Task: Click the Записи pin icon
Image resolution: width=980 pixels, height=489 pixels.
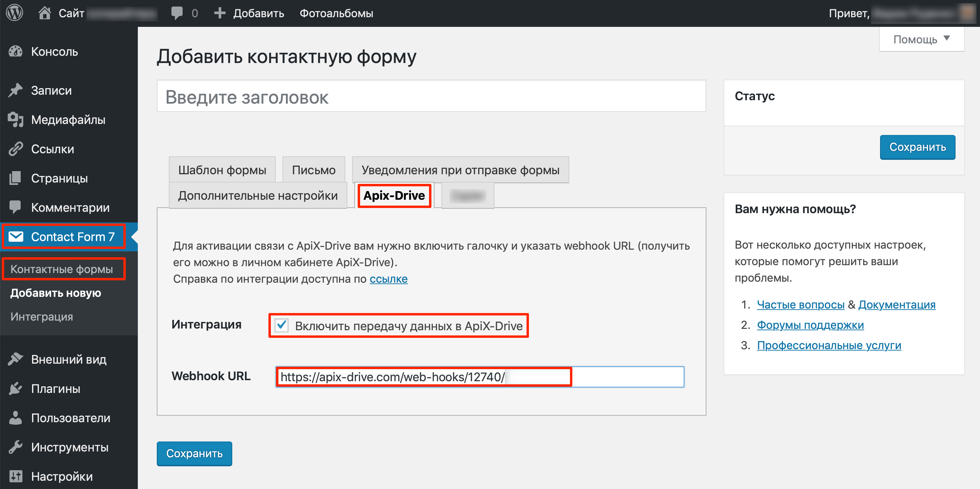Action: [16, 90]
